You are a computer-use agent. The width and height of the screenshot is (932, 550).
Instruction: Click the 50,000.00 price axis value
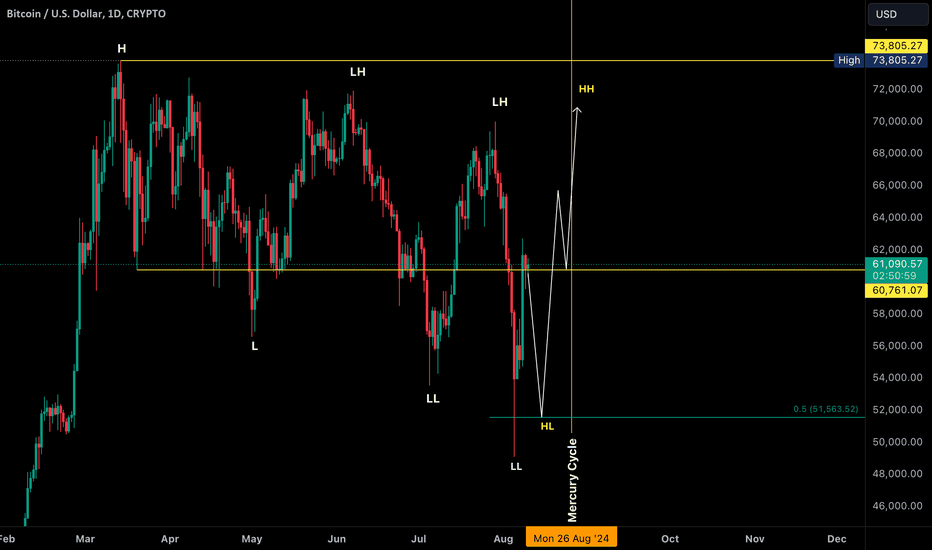[897, 442]
